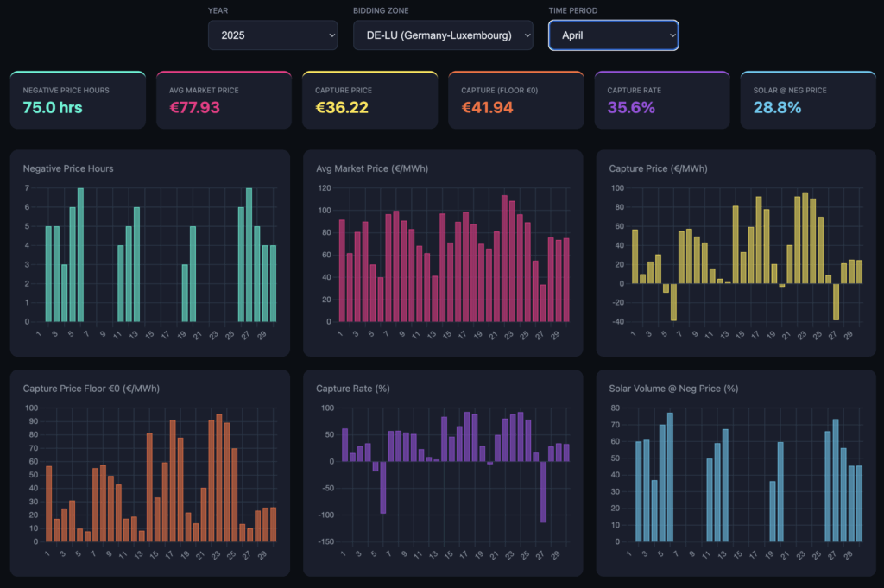Click the day 20 bar in Solar Volume chart

pyautogui.click(x=780, y=492)
